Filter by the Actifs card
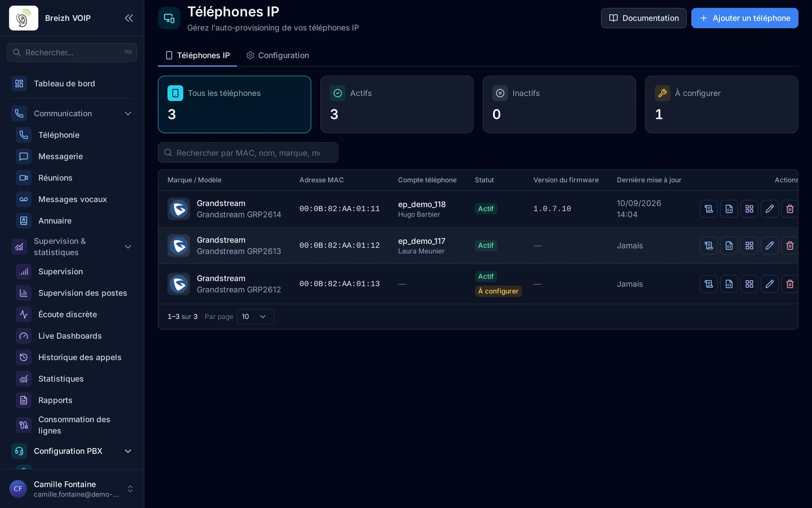This screenshot has height=508, width=812. [397, 105]
